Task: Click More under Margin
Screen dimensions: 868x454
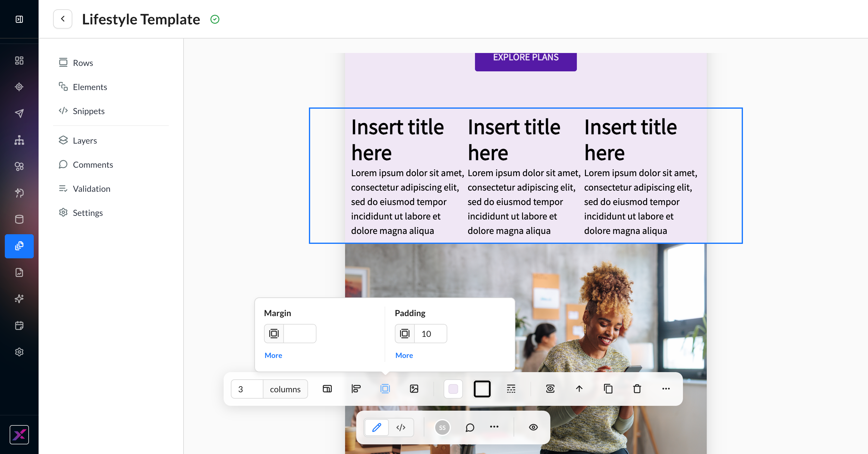Action: tap(273, 355)
